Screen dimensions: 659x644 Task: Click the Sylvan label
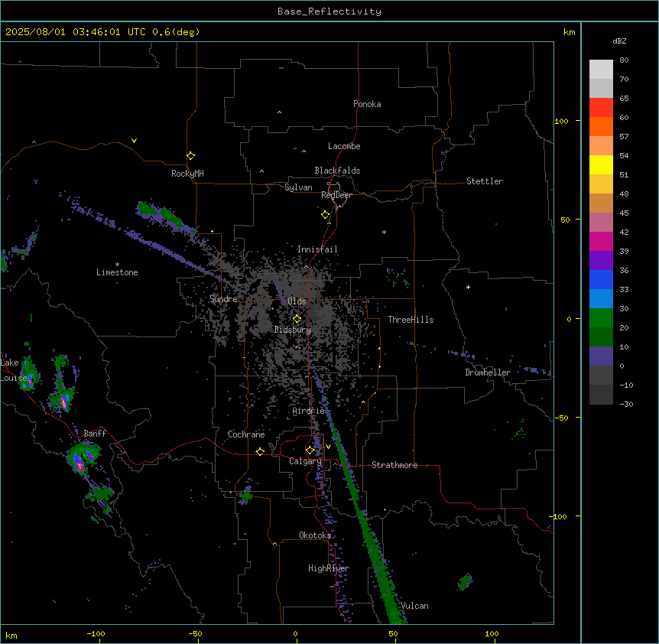click(x=298, y=187)
